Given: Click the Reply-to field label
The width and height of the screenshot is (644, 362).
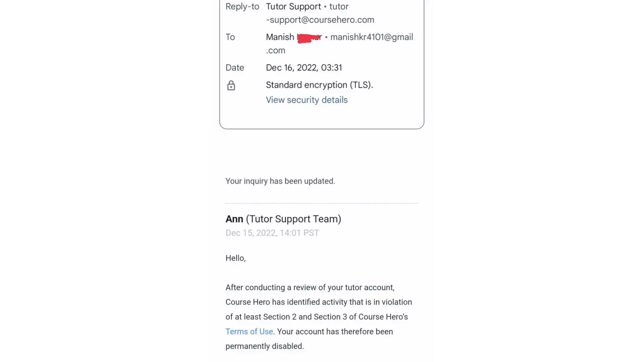Looking at the screenshot, I should (242, 7).
